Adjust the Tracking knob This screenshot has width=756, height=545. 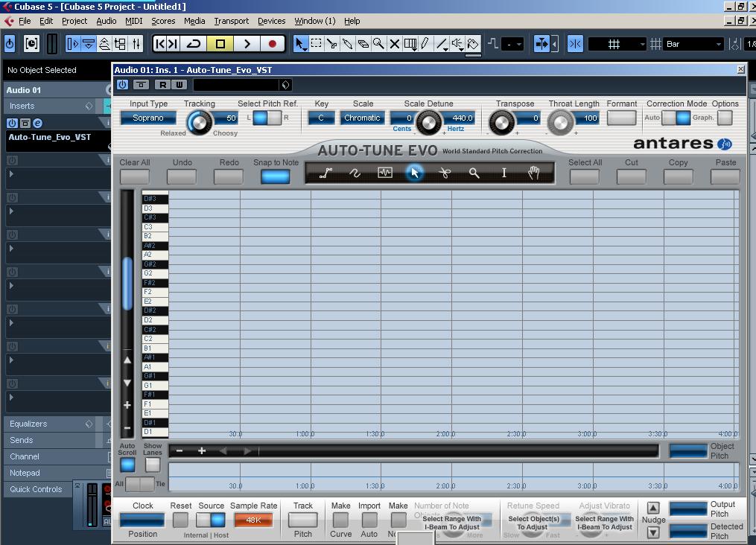(x=198, y=121)
